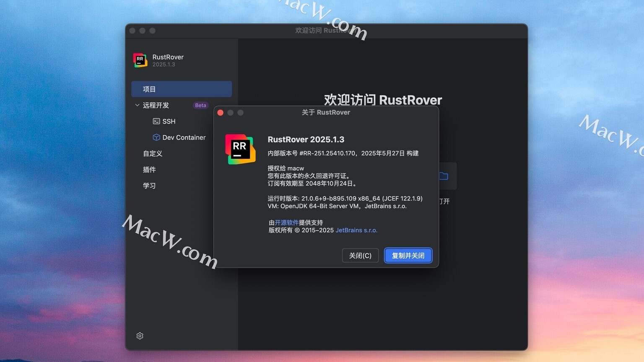Click the build number #RR-251.25410.170 line

343,153
